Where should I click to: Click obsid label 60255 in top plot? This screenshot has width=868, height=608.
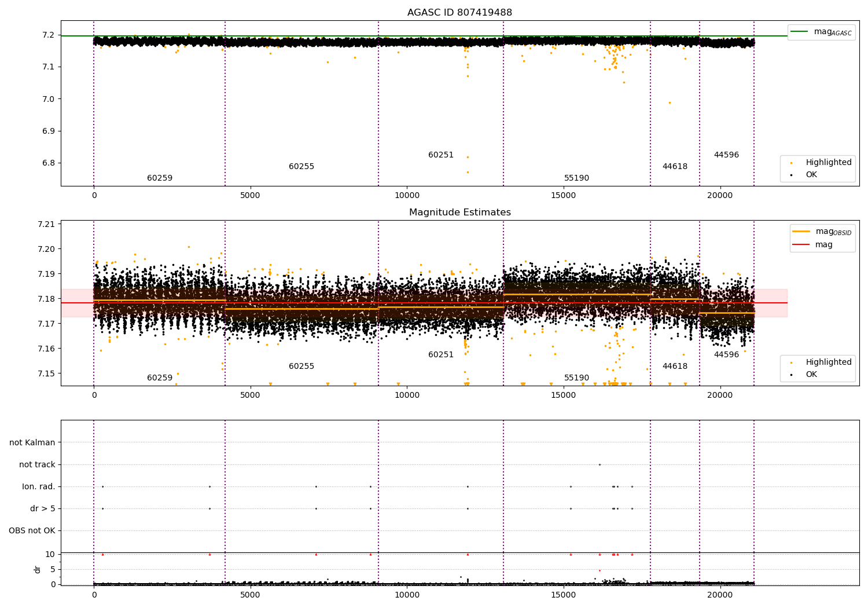pos(301,166)
